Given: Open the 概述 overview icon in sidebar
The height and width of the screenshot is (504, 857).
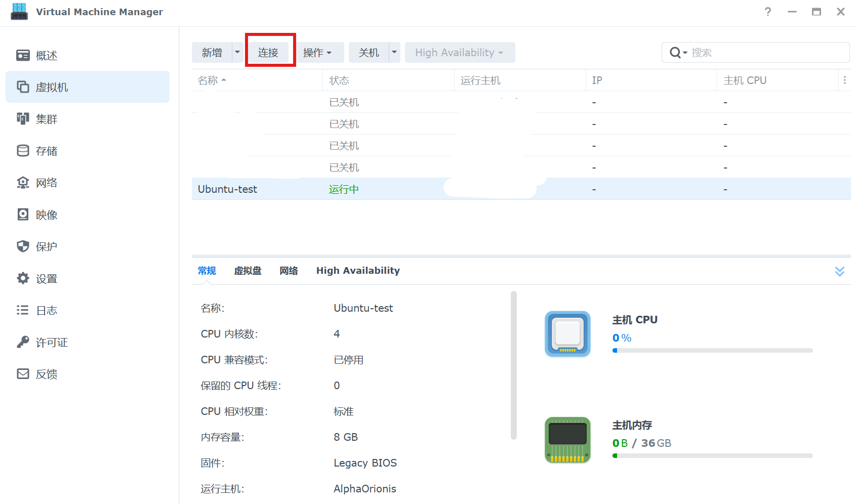Looking at the screenshot, I should coord(23,55).
